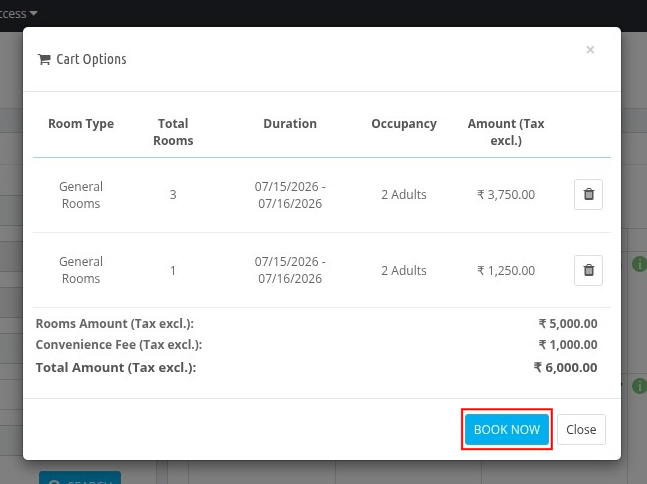Delete the 3 General Rooms cart row
This screenshot has height=484, width=647.
coord(588,194)
